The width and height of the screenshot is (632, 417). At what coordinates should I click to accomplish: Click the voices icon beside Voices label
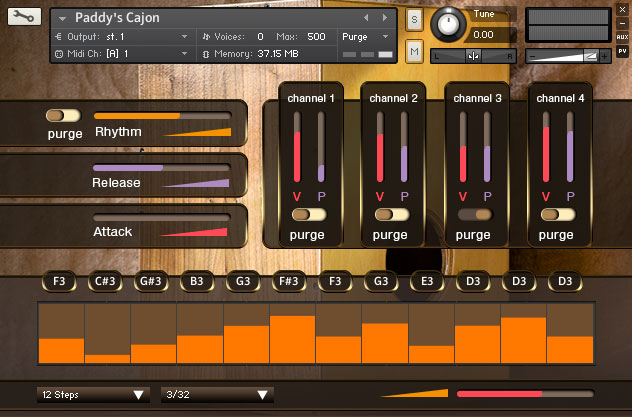tap(206, 37)
